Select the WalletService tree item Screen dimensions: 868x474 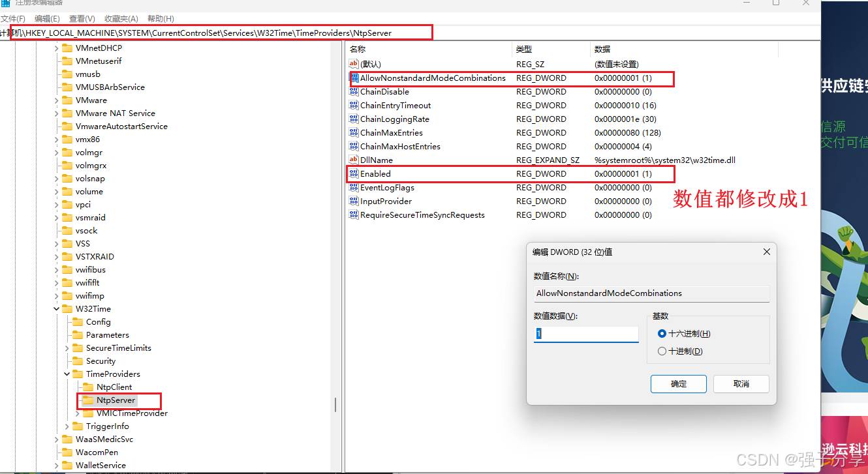tap(101, 465)
